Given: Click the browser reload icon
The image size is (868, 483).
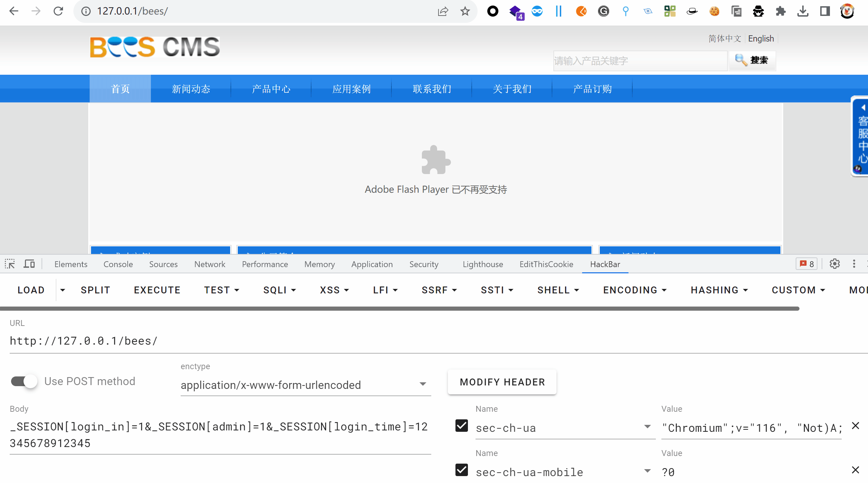Looking at the screenshot, I should [58, 11].
